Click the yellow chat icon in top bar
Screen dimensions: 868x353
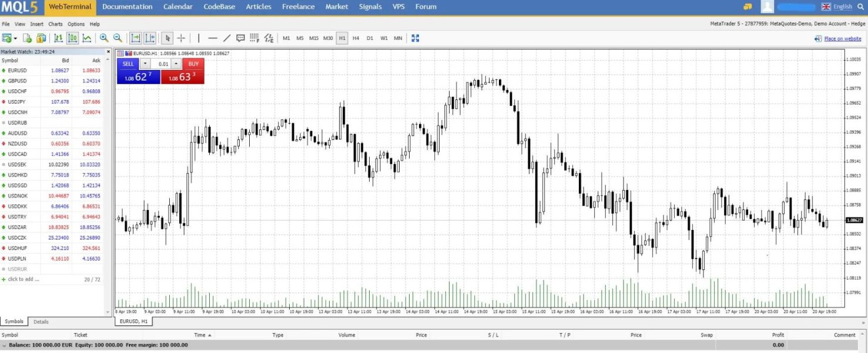(748, 6)
